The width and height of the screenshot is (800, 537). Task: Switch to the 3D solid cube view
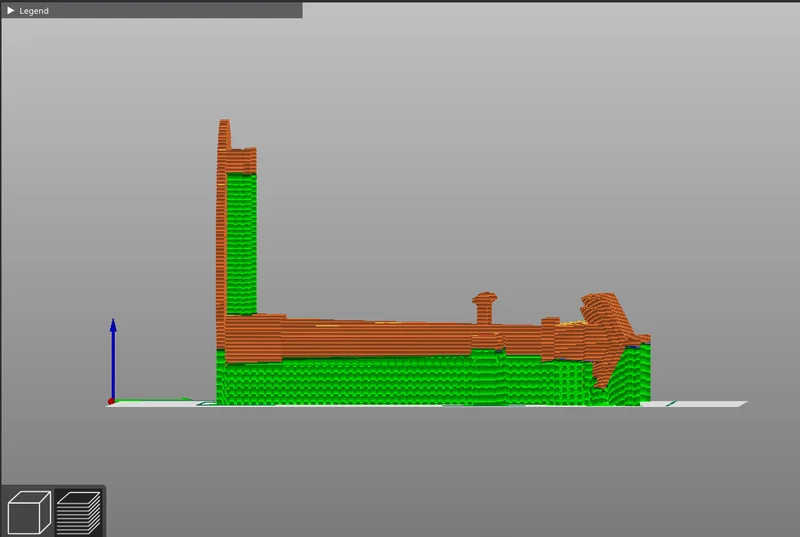tap(29, 512)
